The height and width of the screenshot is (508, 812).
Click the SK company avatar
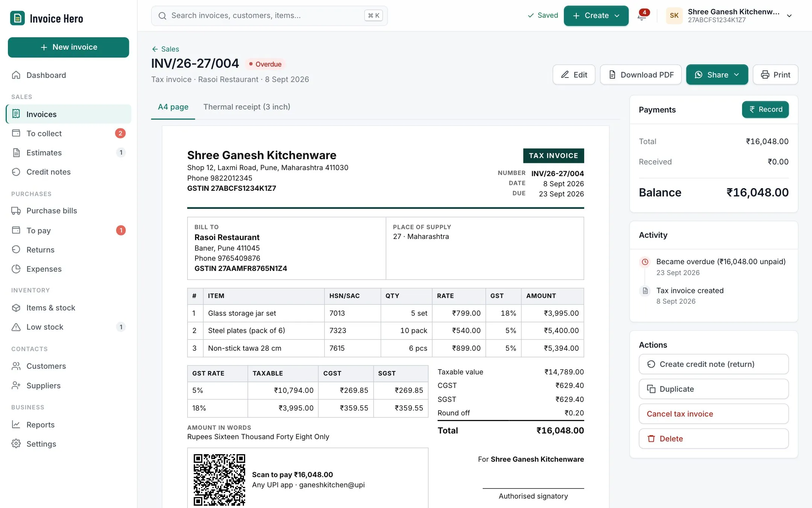(674, 16)
